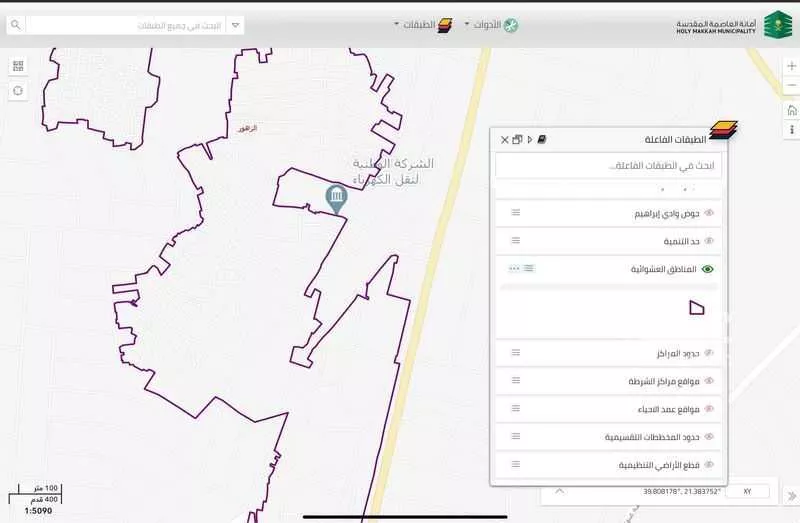Open the الأدوات tools menu

(490, 24)
